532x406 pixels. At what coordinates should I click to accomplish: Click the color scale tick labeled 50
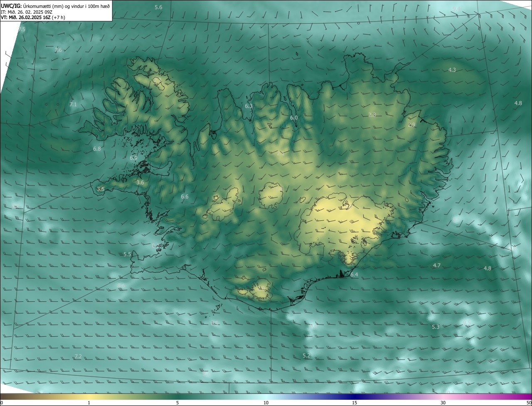(529, 403)
